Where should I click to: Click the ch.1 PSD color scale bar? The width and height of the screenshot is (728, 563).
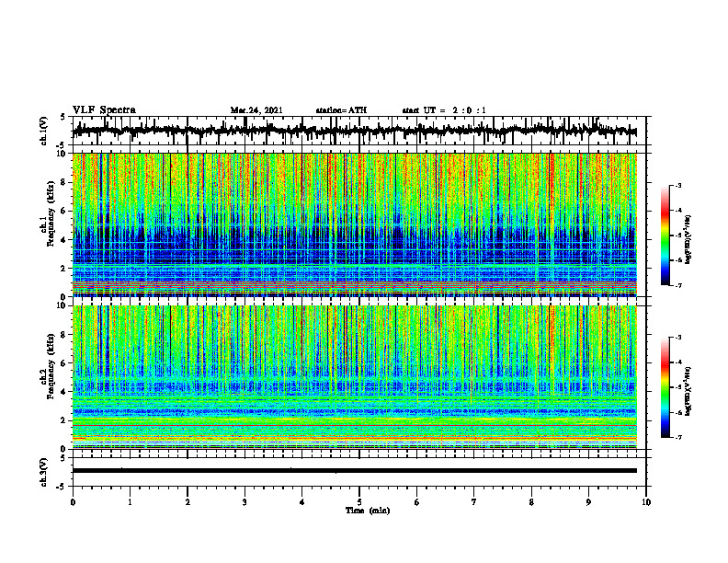point(665,236)
